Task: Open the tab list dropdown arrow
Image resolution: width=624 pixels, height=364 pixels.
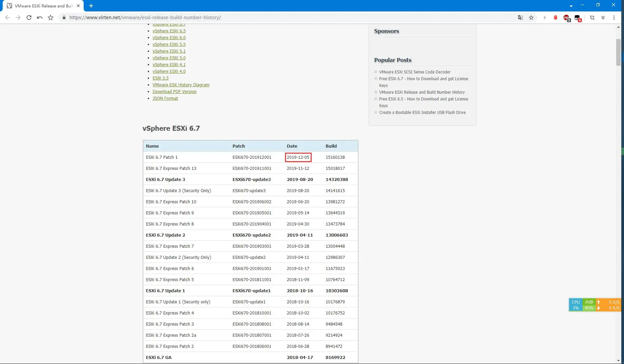Action: 571,6
